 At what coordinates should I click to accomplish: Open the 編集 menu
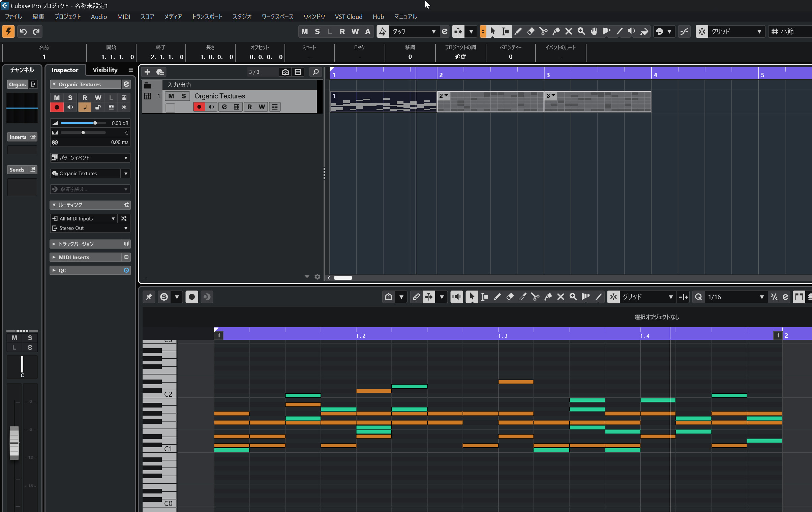pyautogui.click(x=38, y=17)
